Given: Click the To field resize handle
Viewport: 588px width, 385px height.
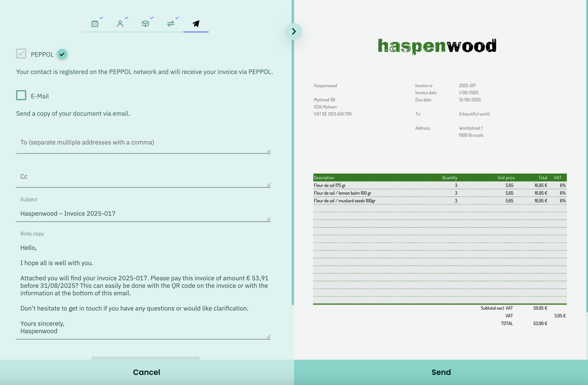Looking at the screenshot, I should coord(268,151).
